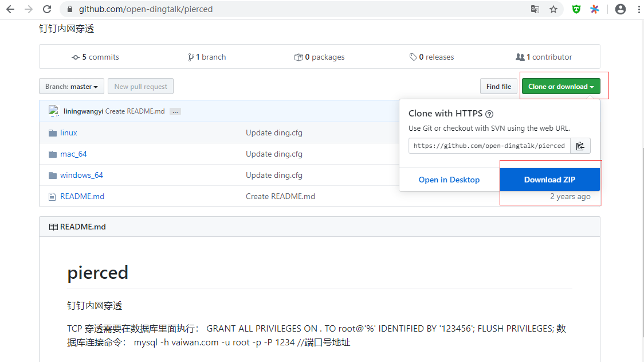
Task: Click the help icon beside Clone with HTTPS
Action: (x=489, y=114)
